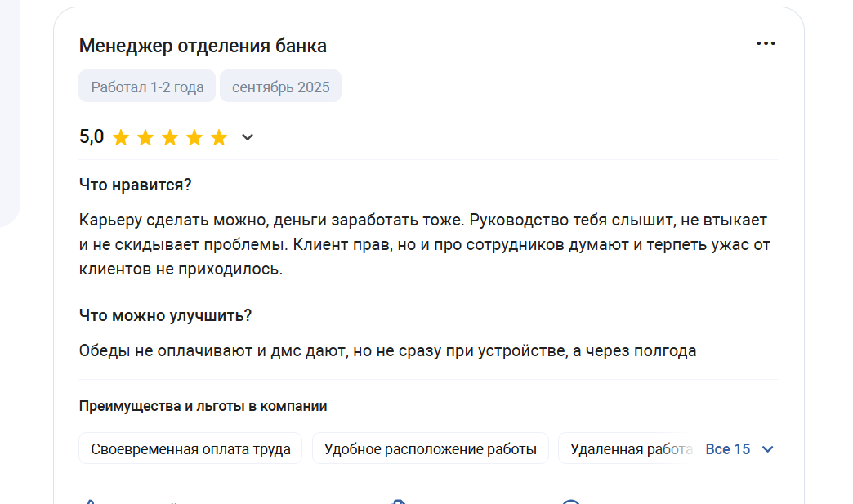Screen dimensions: 853x504
Task: Click the chevron next to "Все 15"
Action: point(767,449)
